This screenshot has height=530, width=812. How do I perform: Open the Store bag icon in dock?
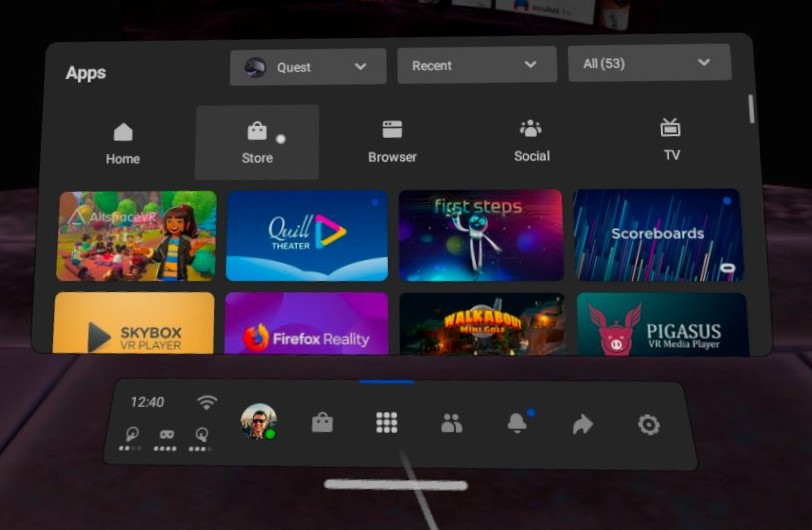322,423
